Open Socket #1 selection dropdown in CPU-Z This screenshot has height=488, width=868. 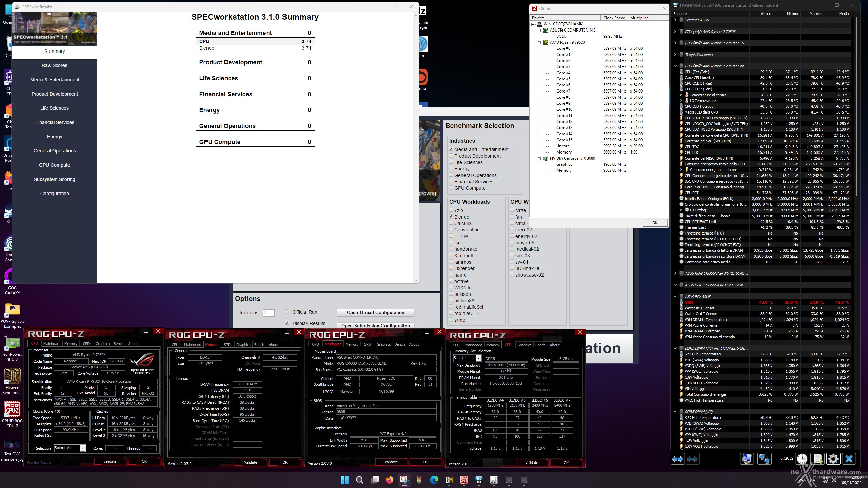pos(82,448)
